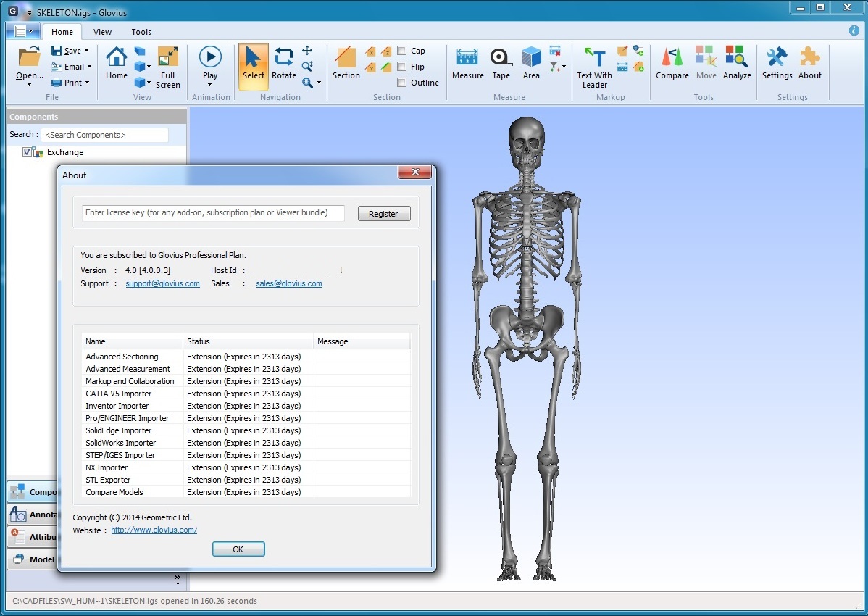The image size is (868, 616).
Task: Expand the Open dropdown arrow
Action: pos(29,85)
